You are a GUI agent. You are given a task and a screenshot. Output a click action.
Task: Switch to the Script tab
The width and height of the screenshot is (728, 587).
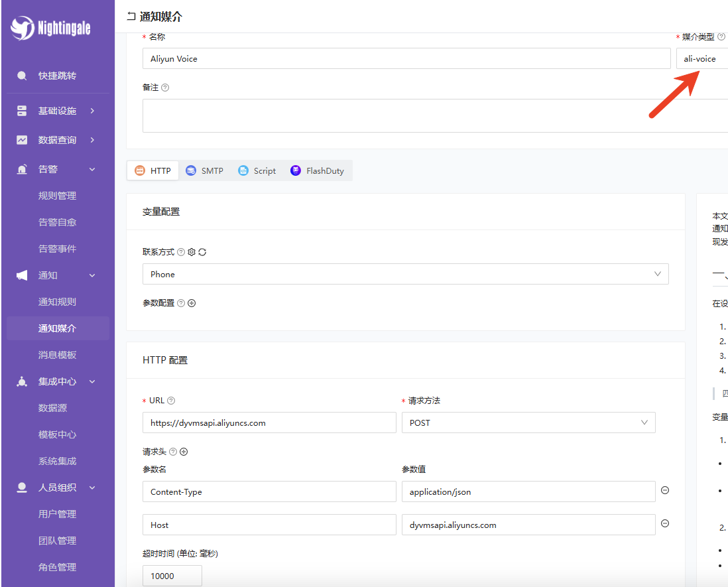tap(257, 170)
